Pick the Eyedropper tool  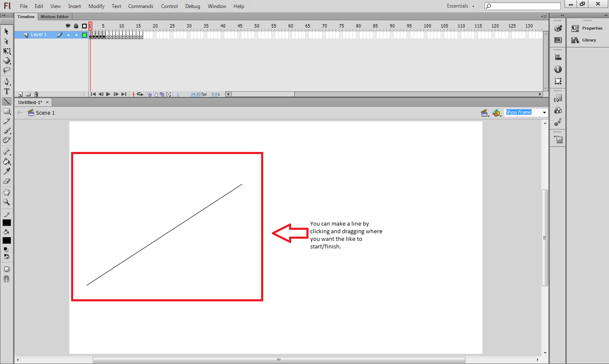(6, 171)
